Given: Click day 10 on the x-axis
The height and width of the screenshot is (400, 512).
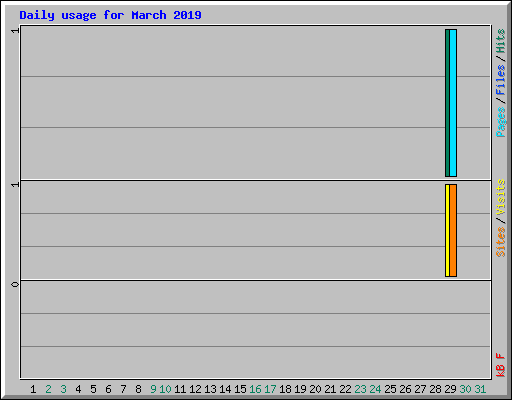Looking at the screenshot, I should pos(165,389).
